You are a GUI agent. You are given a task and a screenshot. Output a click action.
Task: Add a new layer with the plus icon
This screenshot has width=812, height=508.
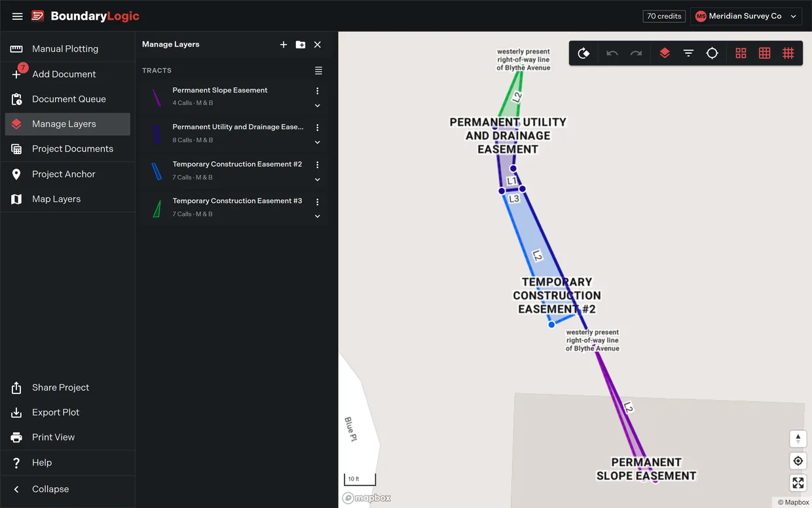pyautogui.click(x=284, y=45)
